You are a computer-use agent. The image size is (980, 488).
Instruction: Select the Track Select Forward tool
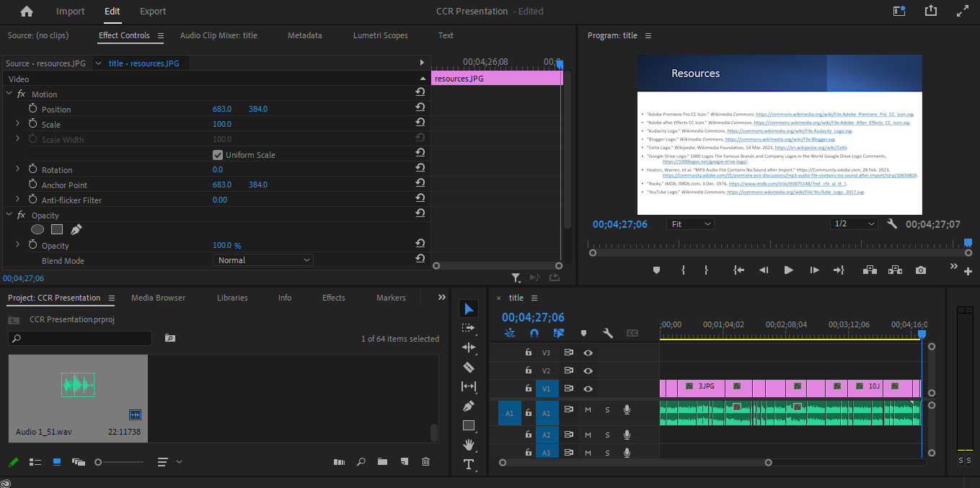click(469, 328)
